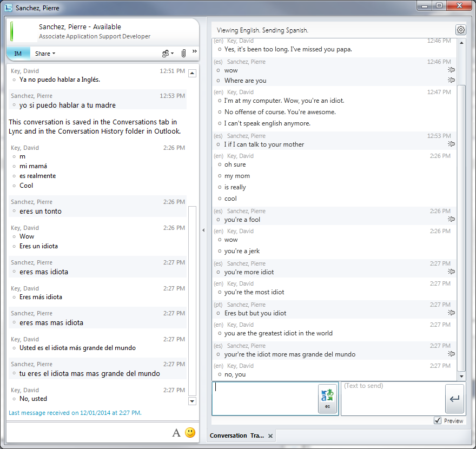Screen dimensions: 476x449
Task: Select the IM tab
Action: pos(18,54)
